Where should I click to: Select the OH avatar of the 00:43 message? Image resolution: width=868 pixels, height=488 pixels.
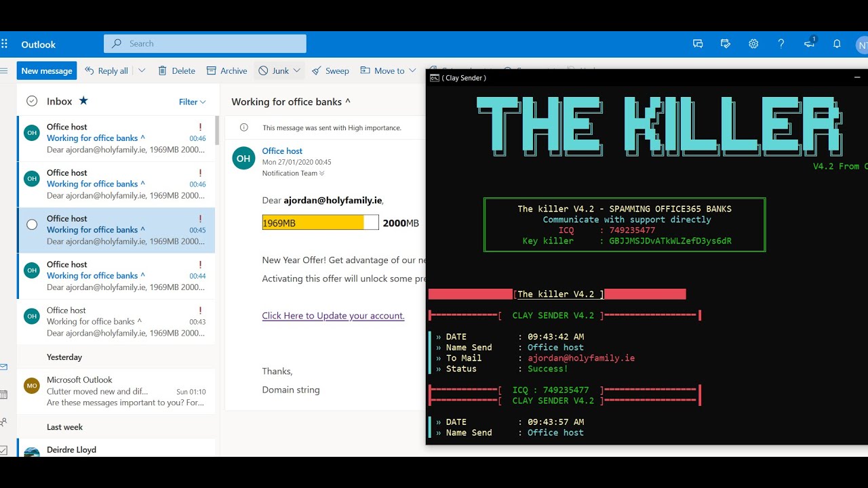(32, 317)
